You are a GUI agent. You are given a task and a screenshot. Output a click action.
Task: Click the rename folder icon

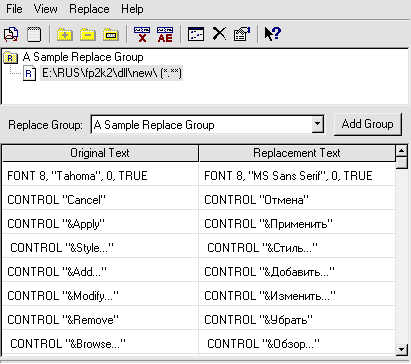coord(111,34)
